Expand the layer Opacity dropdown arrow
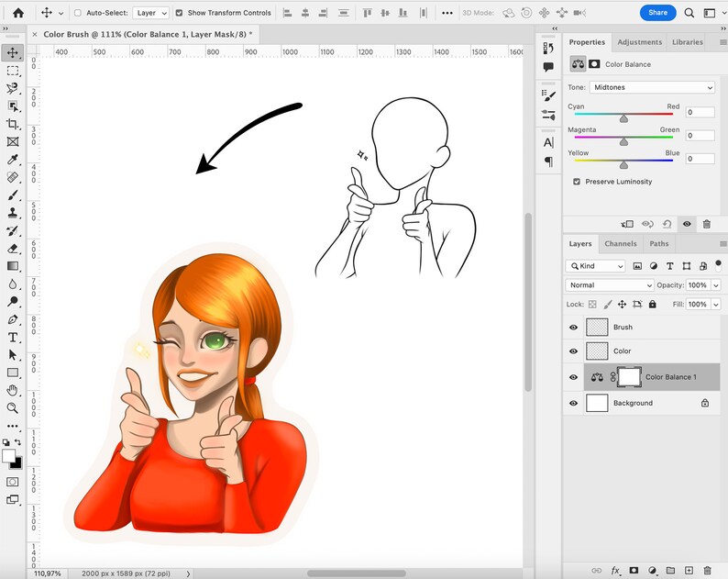Screen dimensions: 728x579 coord(716,285)
